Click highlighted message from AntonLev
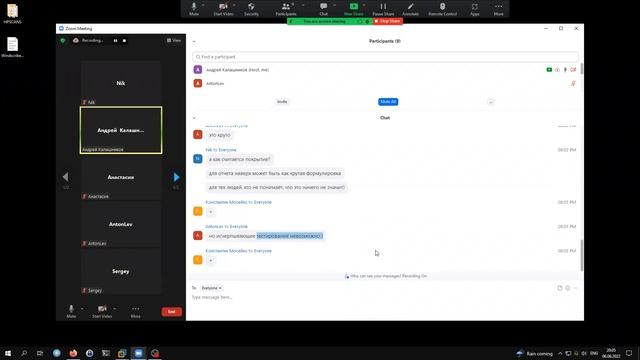This screenshot has height=360, width=640. coord(265,236)
